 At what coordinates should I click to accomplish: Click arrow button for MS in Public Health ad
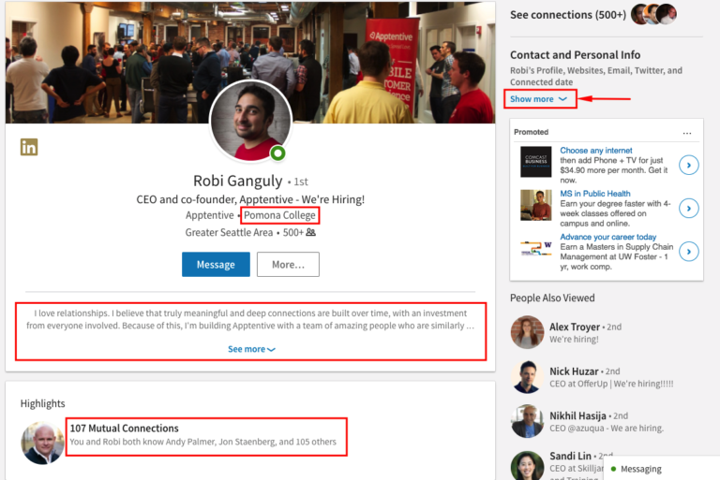(x=688, y=208)
